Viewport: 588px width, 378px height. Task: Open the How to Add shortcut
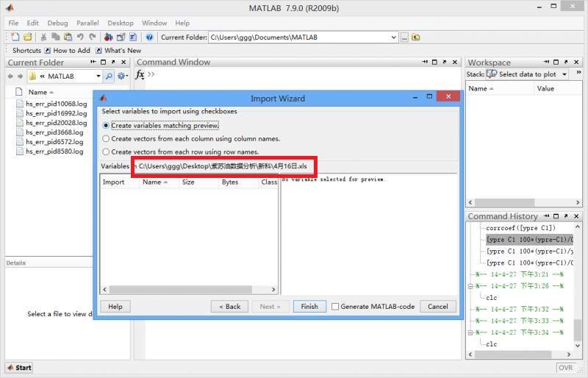click(68, 50)
